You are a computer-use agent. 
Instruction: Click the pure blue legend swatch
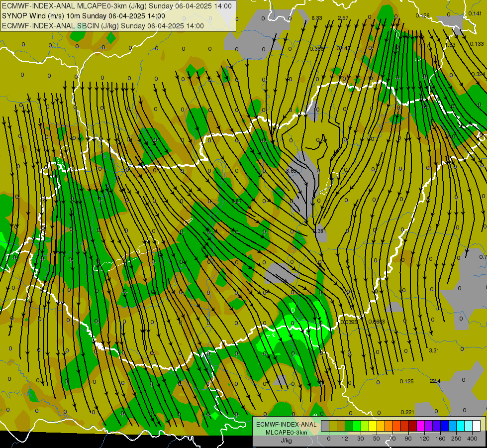[445, 426]
